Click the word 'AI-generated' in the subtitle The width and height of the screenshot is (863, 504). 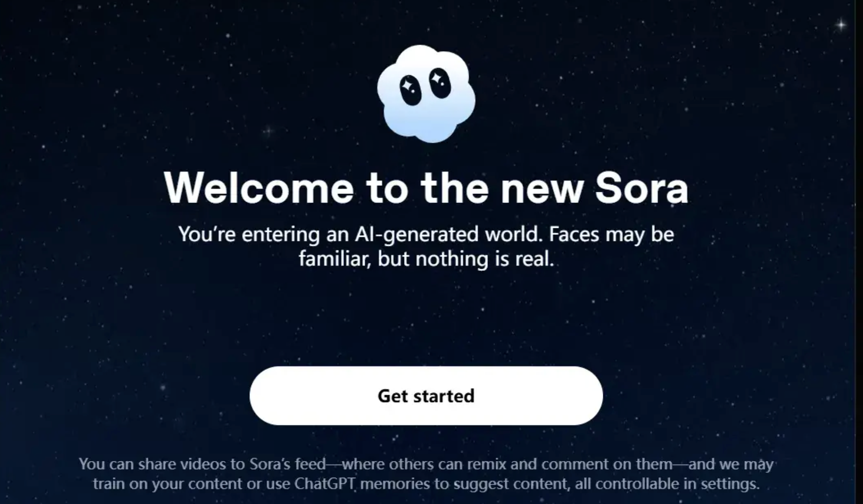point(416,235)
